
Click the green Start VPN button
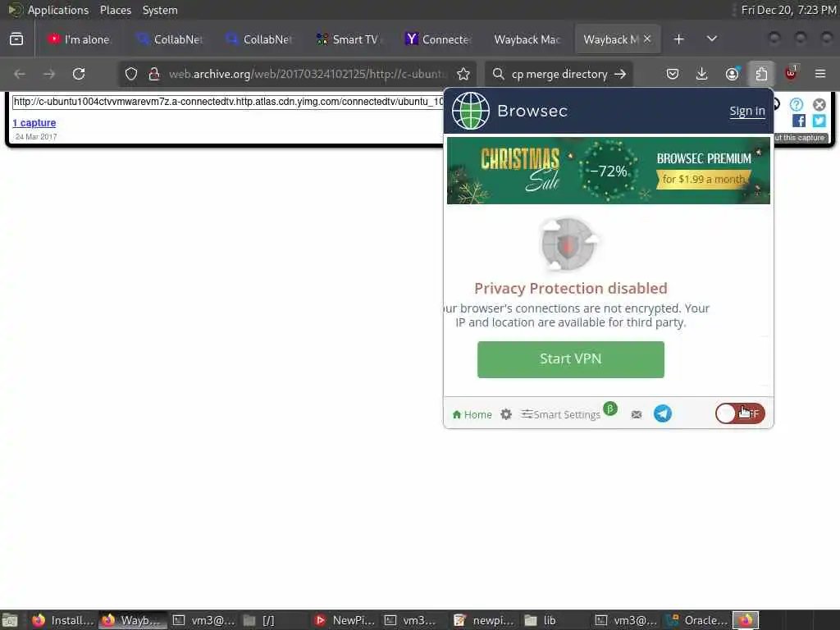pyautogui.click(x=571, y=359)
